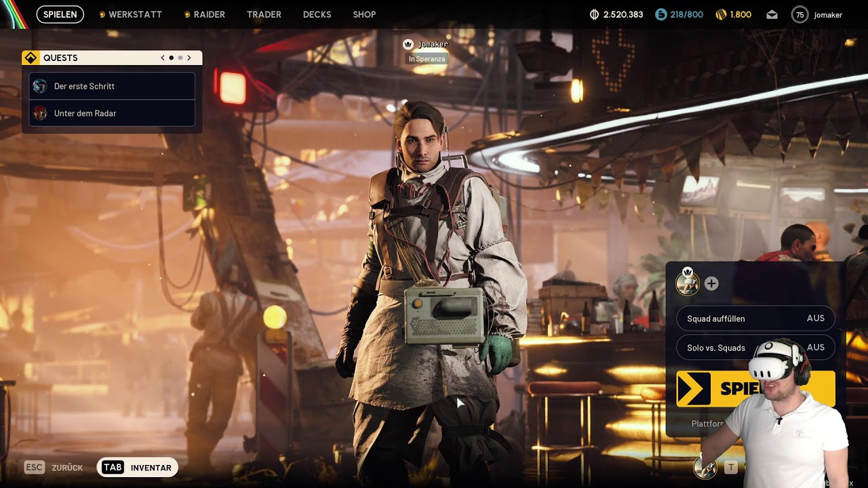Go to the next quests page arrow

tap(189, 58)
